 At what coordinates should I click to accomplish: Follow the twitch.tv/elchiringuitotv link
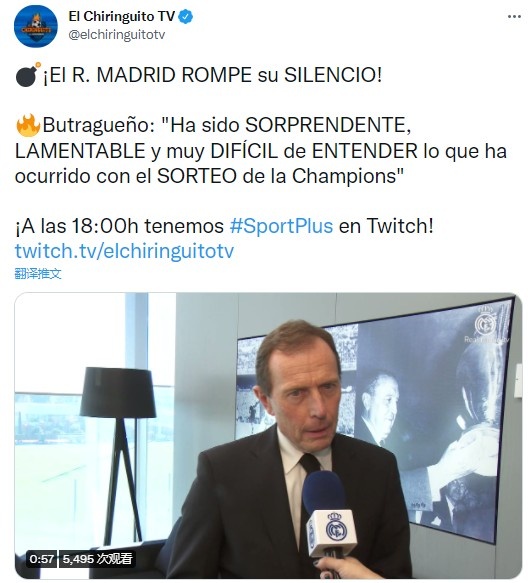tap(124, 251)
